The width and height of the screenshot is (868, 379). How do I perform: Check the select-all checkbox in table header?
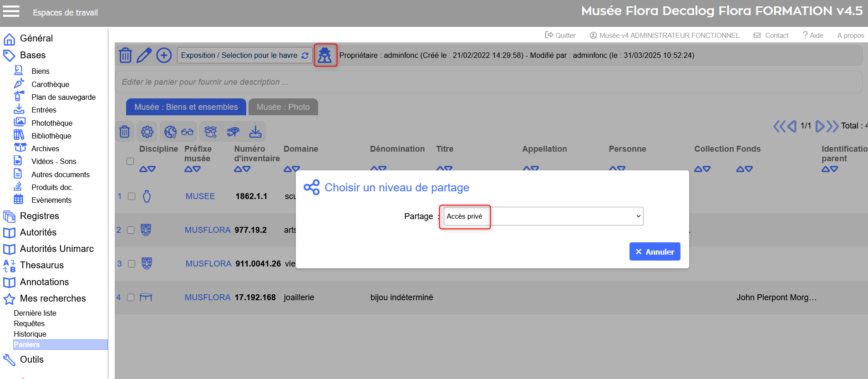pos(130,161)
